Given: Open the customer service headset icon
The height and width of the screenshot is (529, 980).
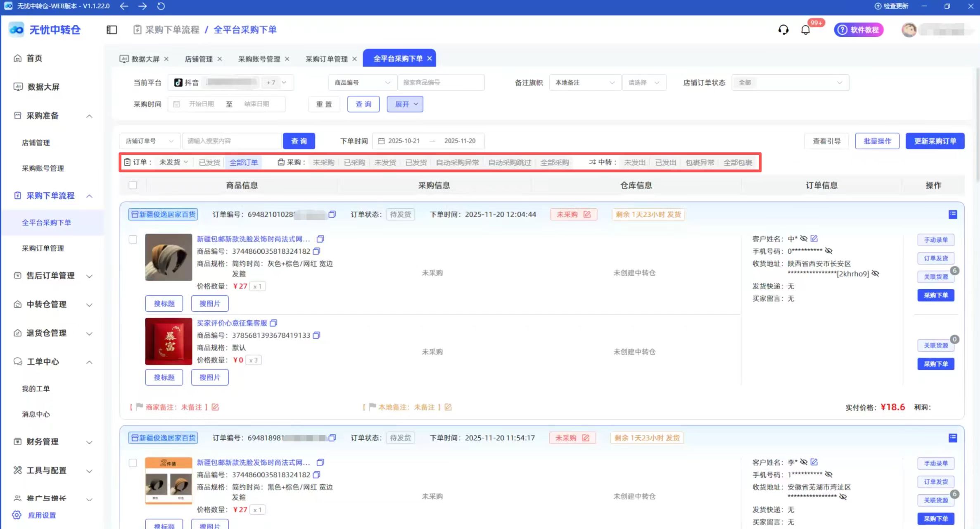Looking at the screenshot, I should click(x=783, y=30).
